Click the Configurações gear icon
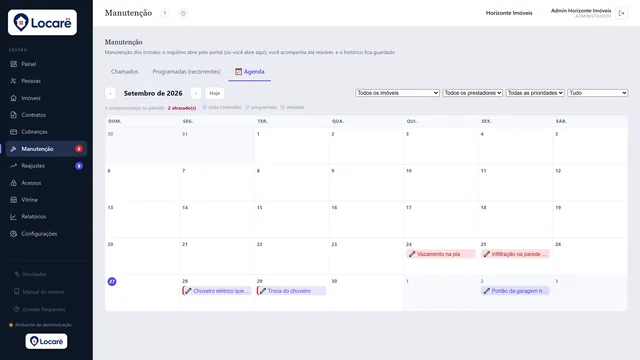Viewport: 640px width, 360px height. (13, 234)
